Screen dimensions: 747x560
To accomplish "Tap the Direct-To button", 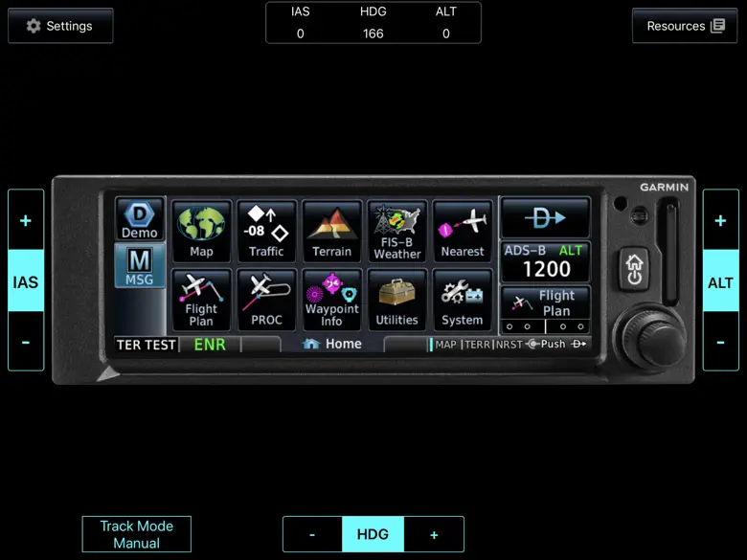I will click(x=546, y=218).
